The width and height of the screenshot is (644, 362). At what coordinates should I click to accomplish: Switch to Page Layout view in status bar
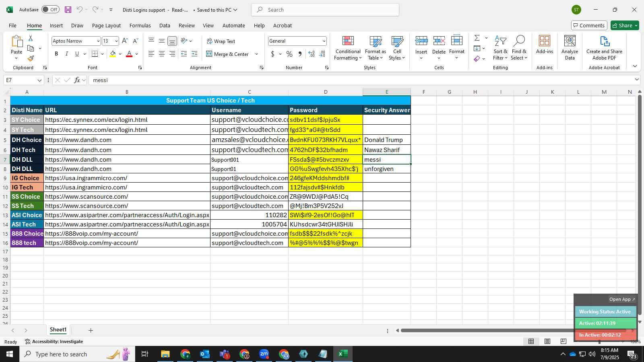(547, 341)
